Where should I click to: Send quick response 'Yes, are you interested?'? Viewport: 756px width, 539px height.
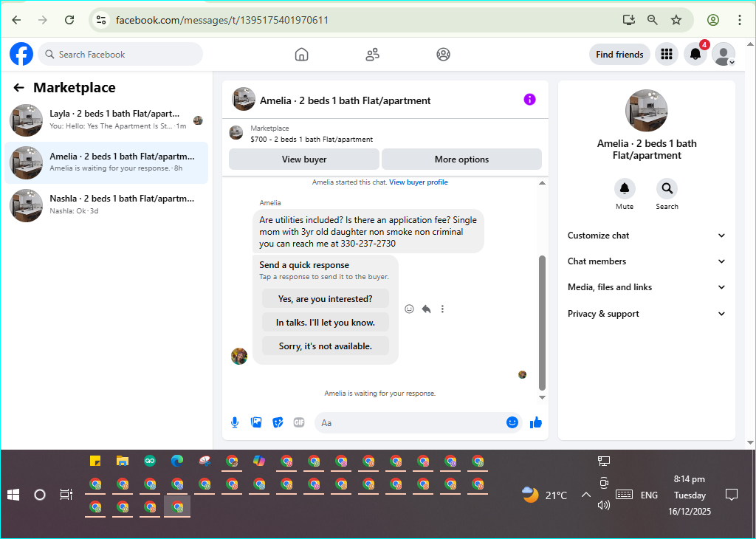tap(326, 299)
